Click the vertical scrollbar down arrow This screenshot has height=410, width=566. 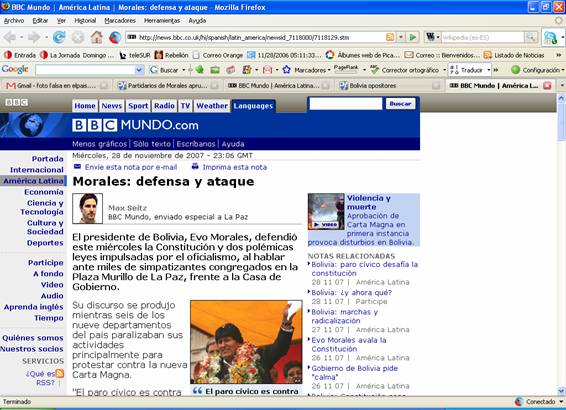click(x=561, y=391)
